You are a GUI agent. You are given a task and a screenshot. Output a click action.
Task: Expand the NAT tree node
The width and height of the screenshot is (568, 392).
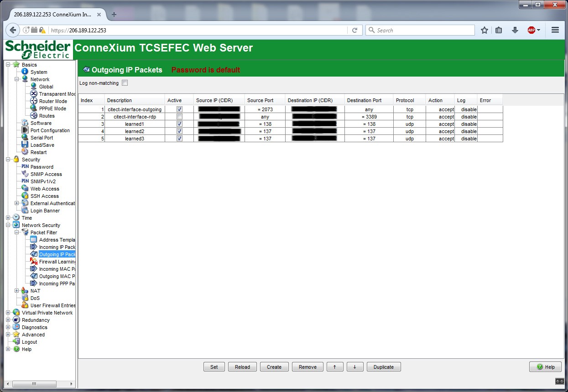pyautogui.click(x=17, y=291)
